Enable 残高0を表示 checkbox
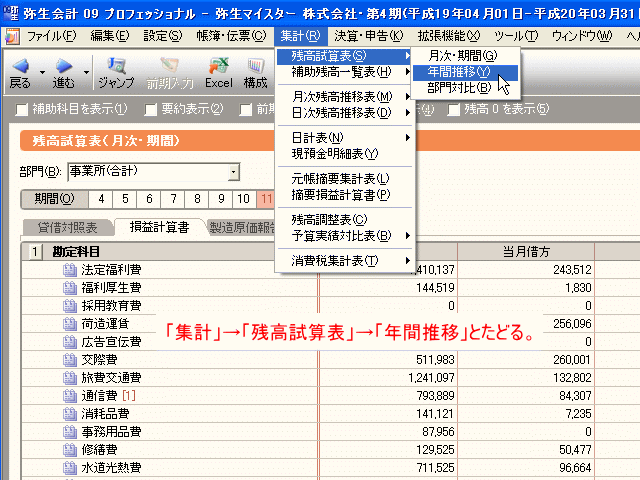Viewport: 640px width, 480px height. pos(453,109)
